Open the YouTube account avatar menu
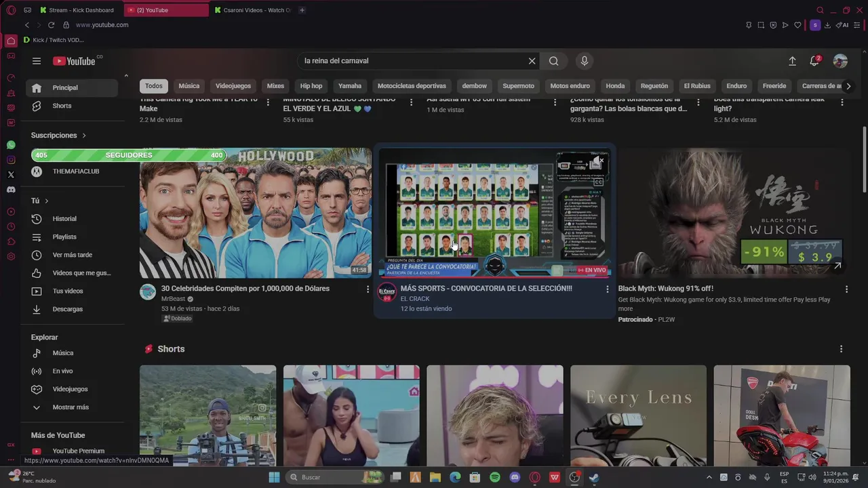The width and height of the screenshot is (868, 488). point(840,61)
